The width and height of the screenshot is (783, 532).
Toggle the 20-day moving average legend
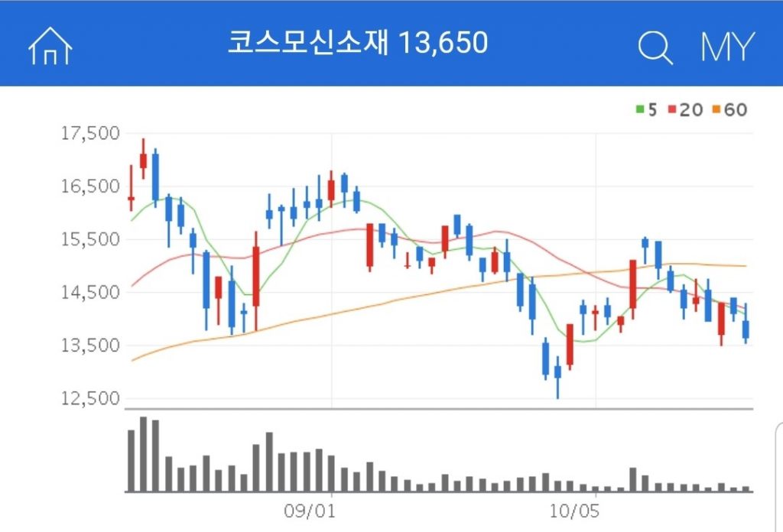(x=685, y=110)
